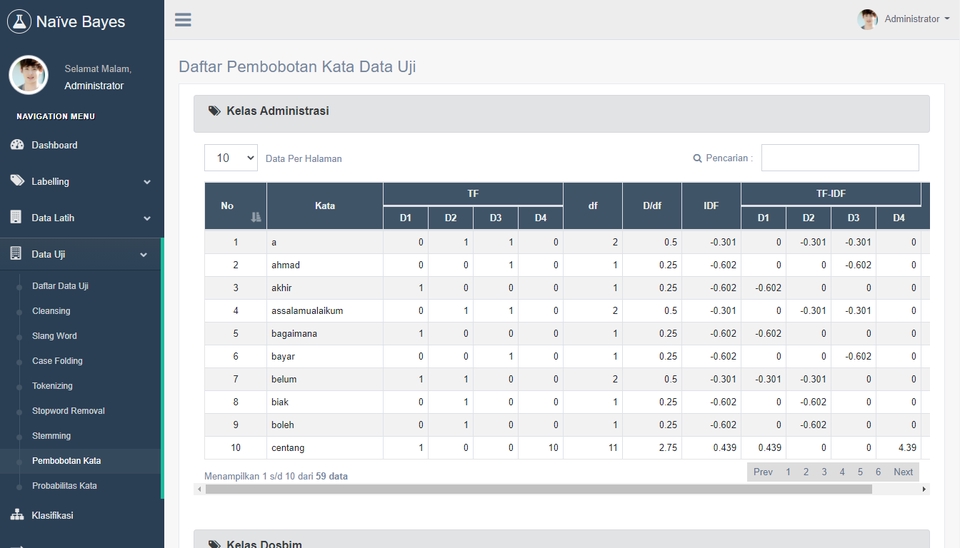Sort by the Kata column header
The image size is (960, 548).
pos(324,206)
